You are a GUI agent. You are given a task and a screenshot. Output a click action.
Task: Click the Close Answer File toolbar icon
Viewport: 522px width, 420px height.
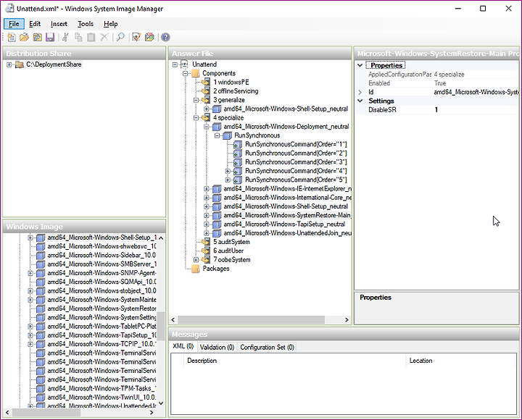click(x=37, y=37)
